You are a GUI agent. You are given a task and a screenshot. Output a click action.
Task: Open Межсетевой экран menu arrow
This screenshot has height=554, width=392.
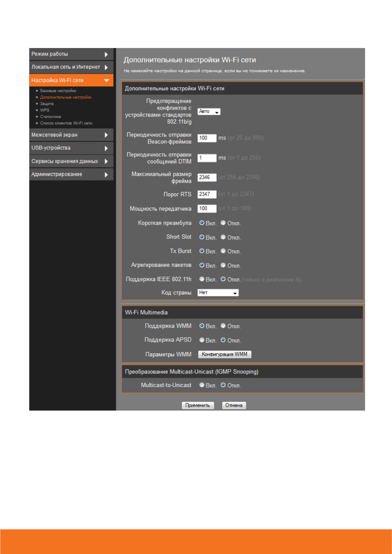coord(106,135)
